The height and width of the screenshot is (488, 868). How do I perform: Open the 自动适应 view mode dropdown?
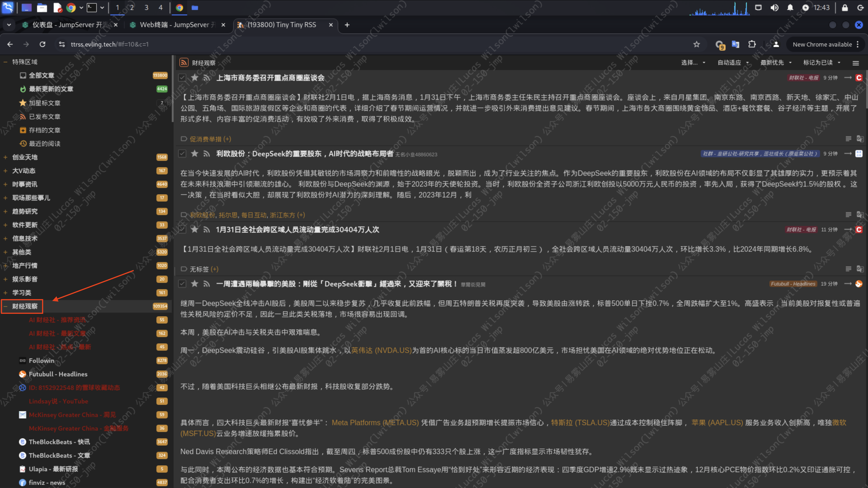[x=733, y=63]
